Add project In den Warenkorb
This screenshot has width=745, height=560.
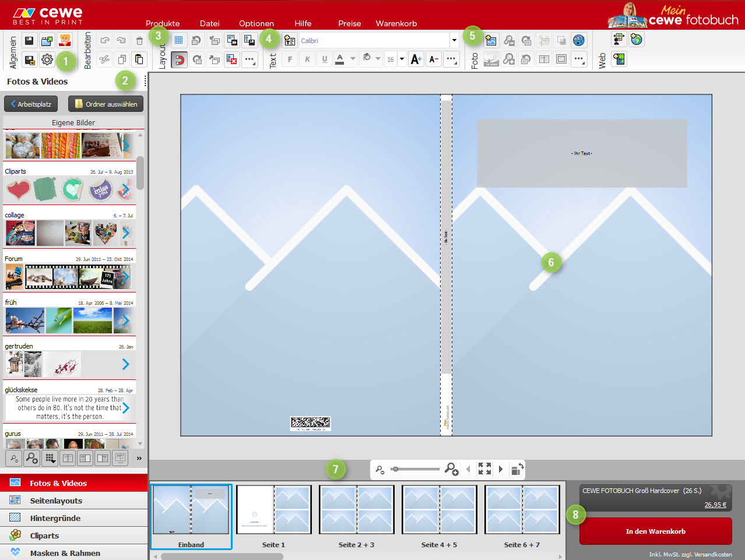pyautogui.click(x=656, y=531)
